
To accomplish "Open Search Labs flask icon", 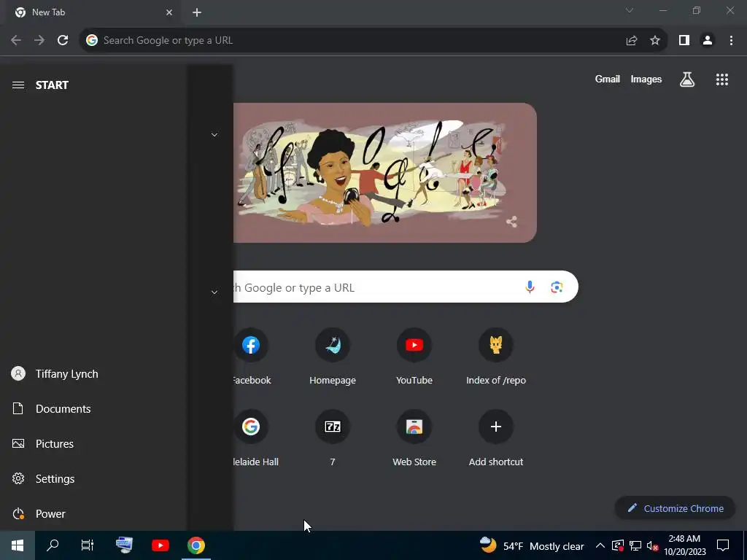I will pos(687,79).
